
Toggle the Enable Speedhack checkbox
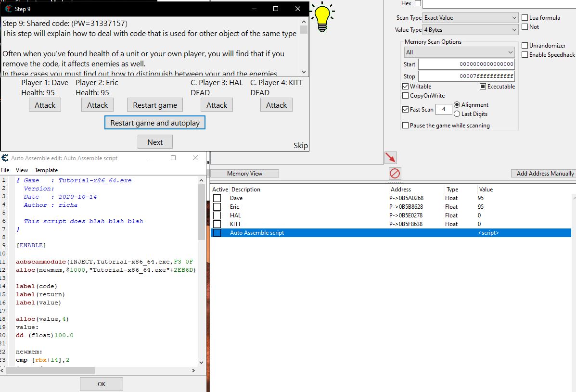(525, 55)
